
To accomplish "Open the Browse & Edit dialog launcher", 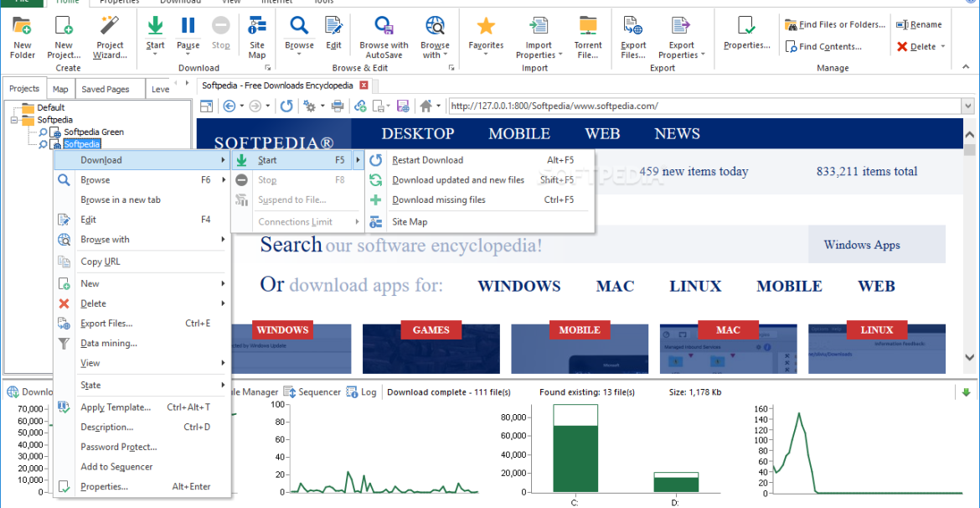I will [x=451, y=68].
